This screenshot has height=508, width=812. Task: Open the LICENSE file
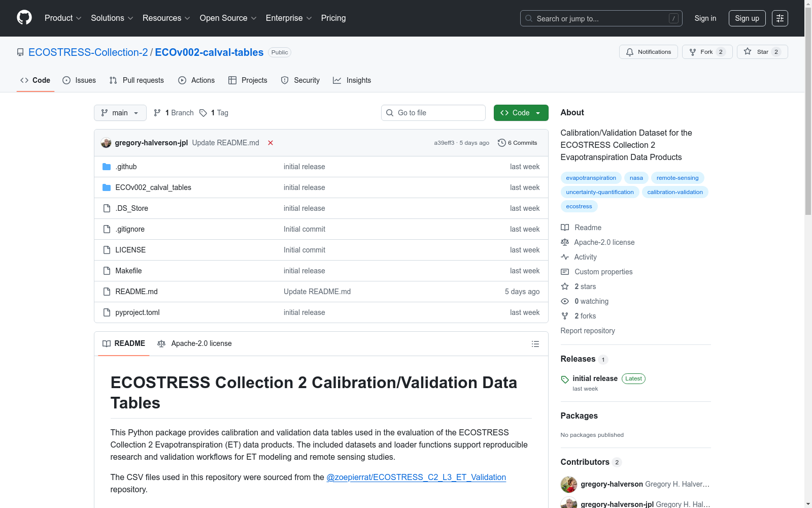click(130, 250)
